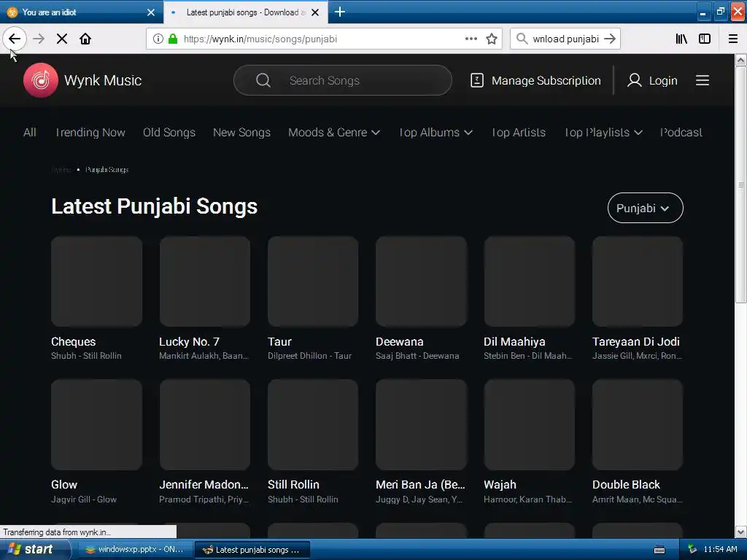Submit browser search with the arrow button
747x560 pixels.
pyautogui.click(x=610, y=39)
